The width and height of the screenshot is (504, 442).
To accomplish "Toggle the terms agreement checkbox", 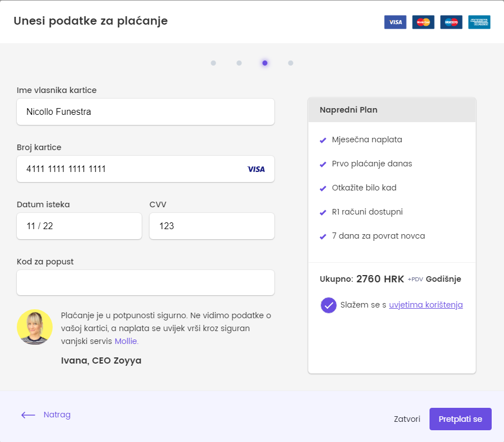I will click(x=329, y=305).
